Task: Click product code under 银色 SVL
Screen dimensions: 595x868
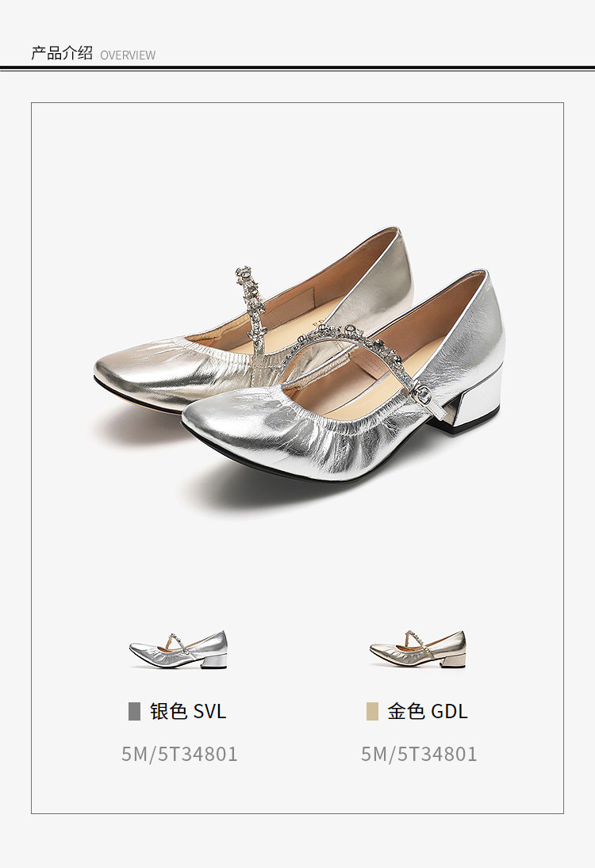Action: [x=179, y=754]
